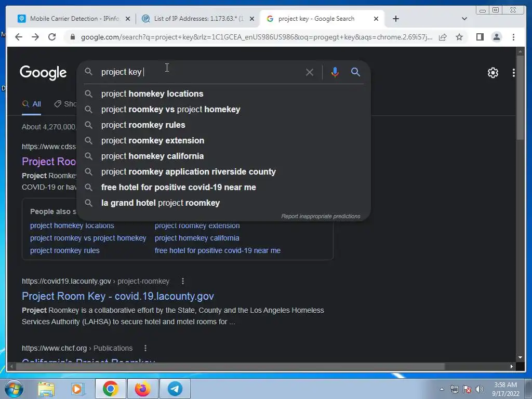
Task: Open the taskbar clock showing 3:58 AM
Action: coord(505,389)
